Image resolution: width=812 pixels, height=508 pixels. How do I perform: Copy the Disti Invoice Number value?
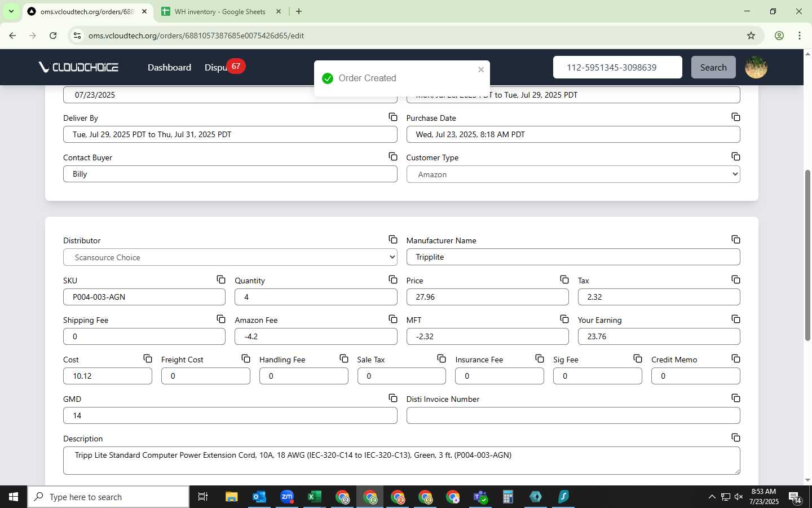tap(736, 398)
